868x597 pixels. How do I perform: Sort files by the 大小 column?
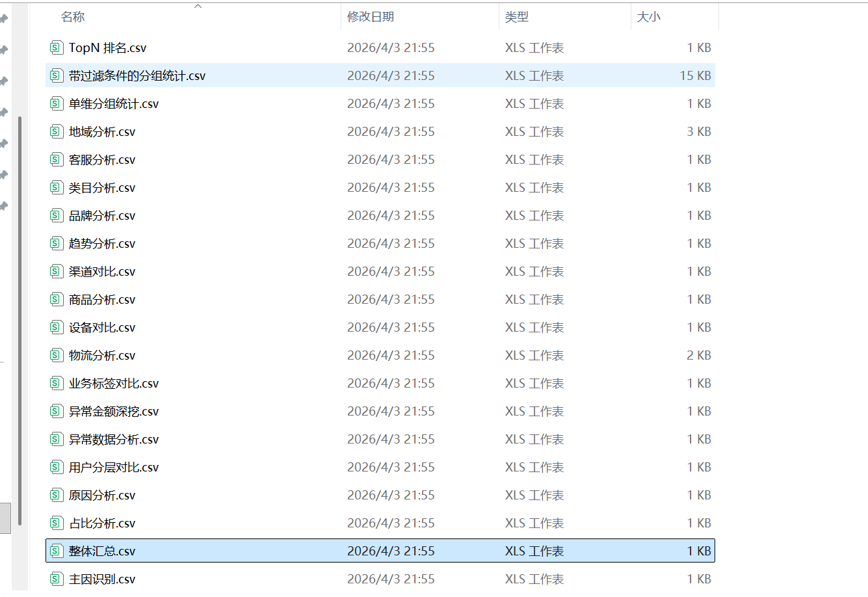(648, 17)
